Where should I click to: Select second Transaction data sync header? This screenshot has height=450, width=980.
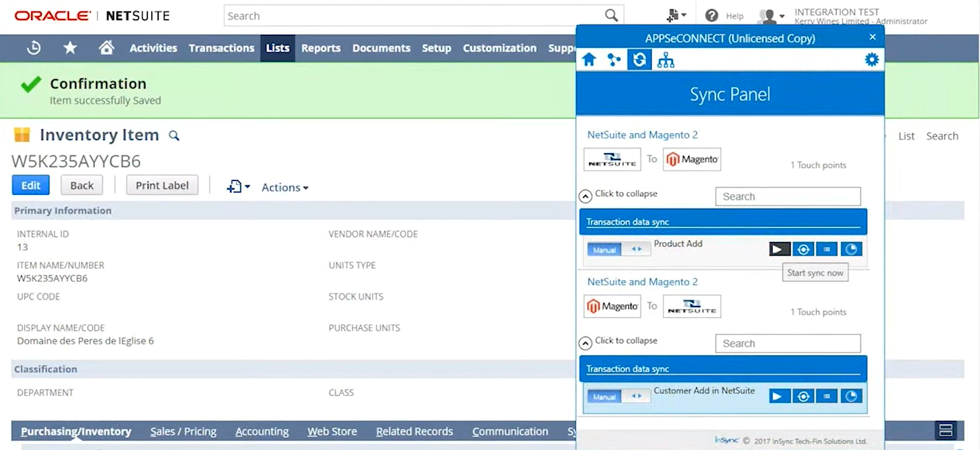(723, 369)
